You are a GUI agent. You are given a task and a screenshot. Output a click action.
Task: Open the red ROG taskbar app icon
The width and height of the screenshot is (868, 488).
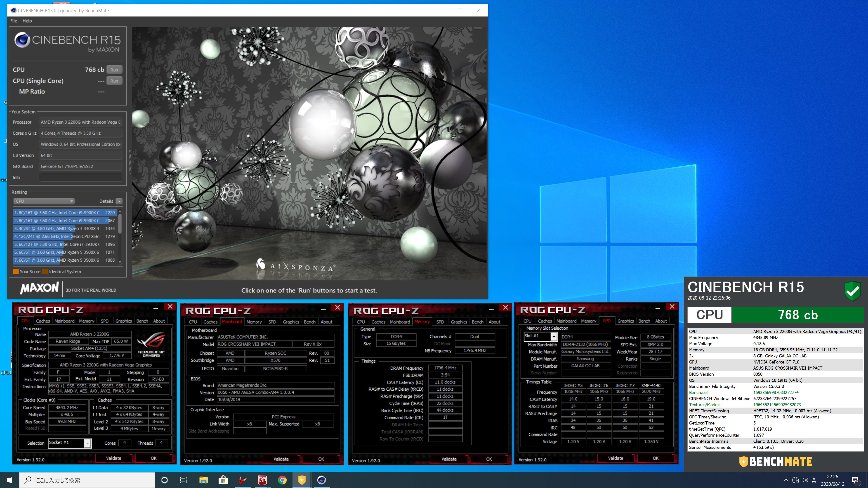tap(243, 480)
